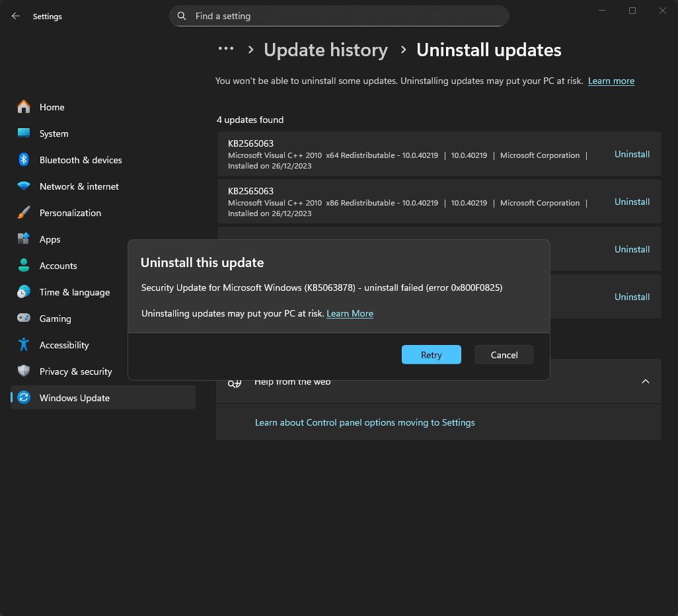Click the Help from the web icon
This screenshot has height=616, width=678.
click(x=235, y=383)
